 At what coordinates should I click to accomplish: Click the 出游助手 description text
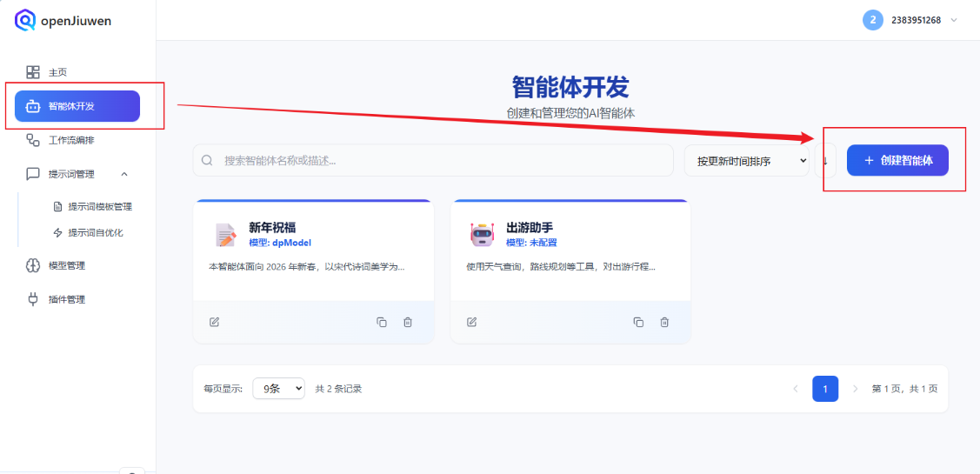561,266
